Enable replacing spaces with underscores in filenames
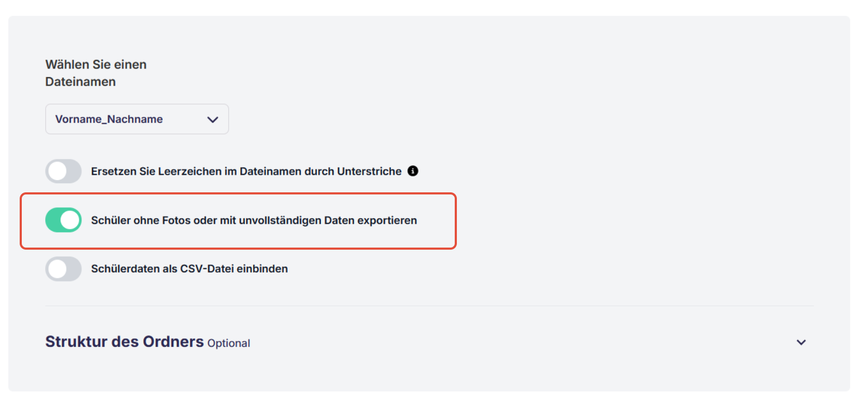The height and width of the screenshot is (408, 868). [x=63, y=171]
